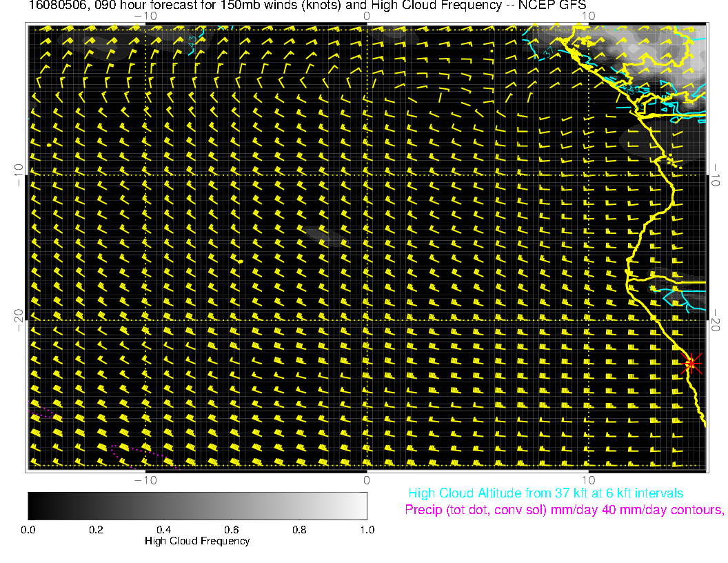Click the left axis label '−20'
The height and width of the screenshot is (563, 728).
[x=19, y=320]
